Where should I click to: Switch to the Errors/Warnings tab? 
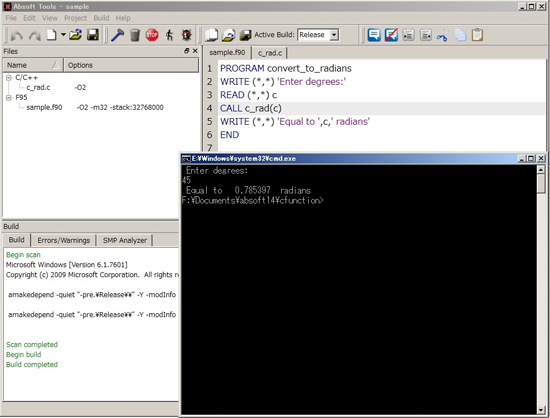coord(63,240)
